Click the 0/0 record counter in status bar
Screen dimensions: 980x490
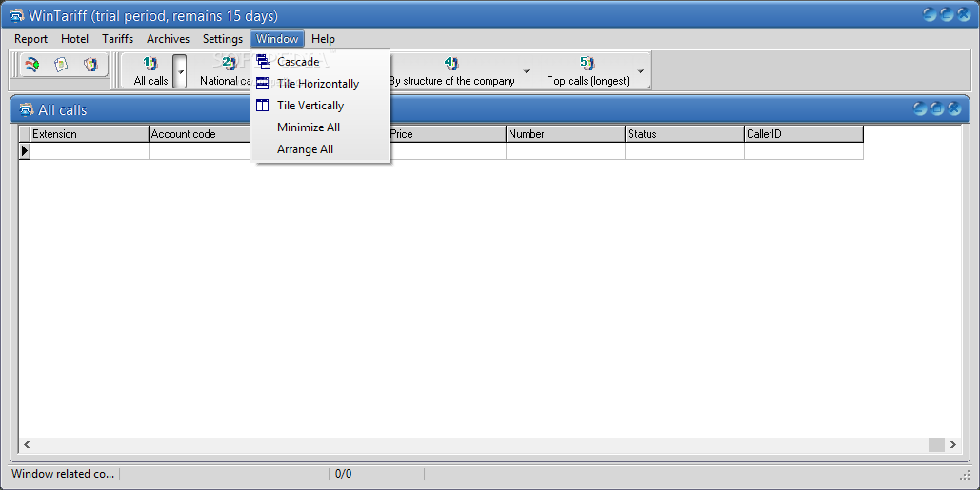pyautogui.click(x=343, y=474)
